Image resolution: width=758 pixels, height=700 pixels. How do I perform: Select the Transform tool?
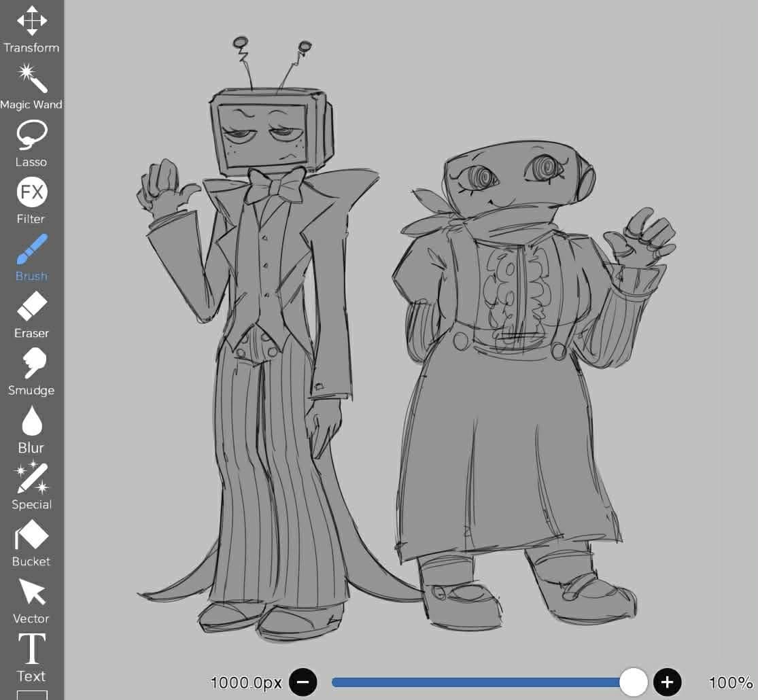[x=31, y=29]
